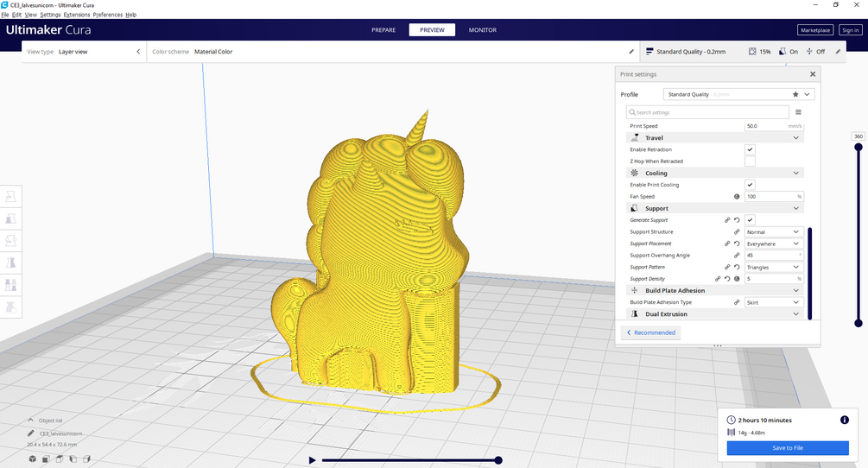The image size is (868, 468).
Task: Open Support Pattern dropdown
Action: [x=774, y=267]
